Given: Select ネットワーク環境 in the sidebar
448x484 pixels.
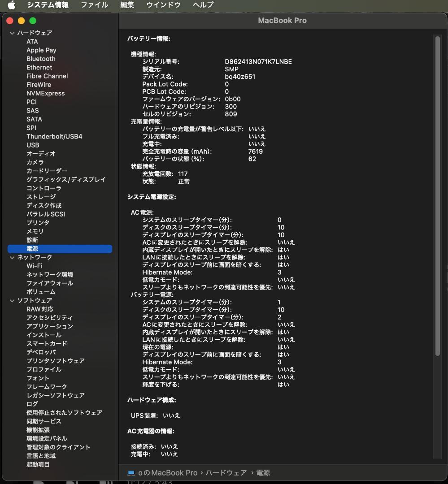Looking at the screenshot, I should coord(50,275).
